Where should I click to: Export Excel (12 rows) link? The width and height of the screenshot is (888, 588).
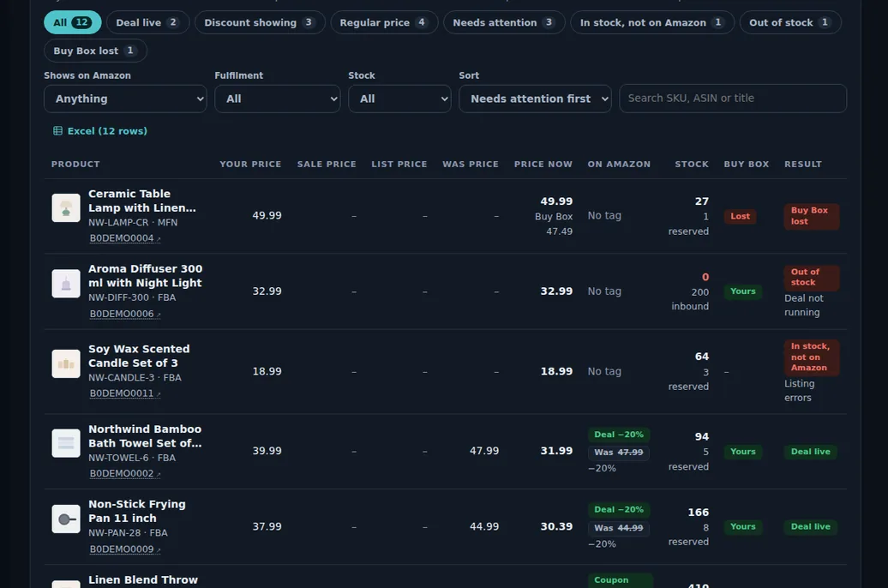click(x=100, y=131)
